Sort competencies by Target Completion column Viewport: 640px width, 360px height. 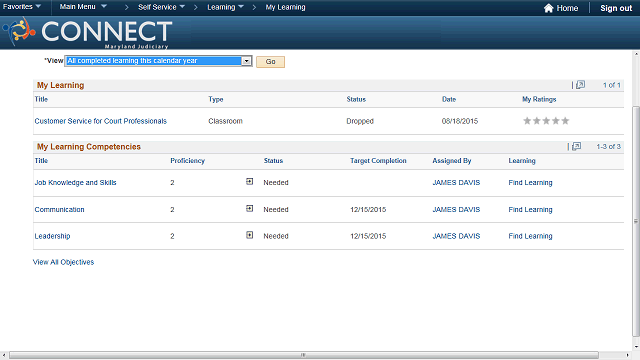[378, 161]
